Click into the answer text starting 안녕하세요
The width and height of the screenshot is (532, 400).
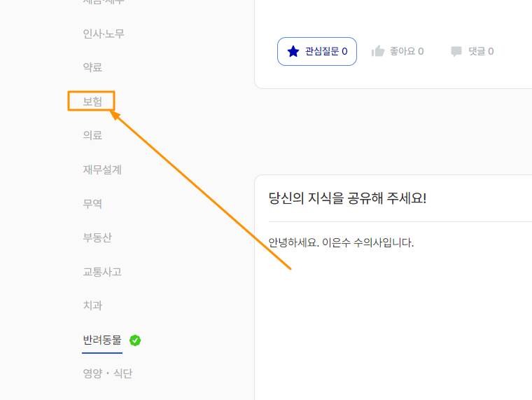pos(341,243)
